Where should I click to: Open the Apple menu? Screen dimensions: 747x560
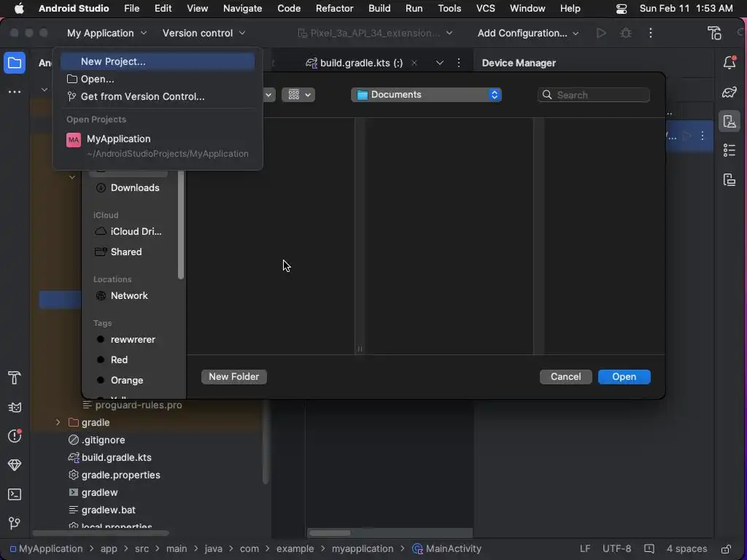point(19,9)
